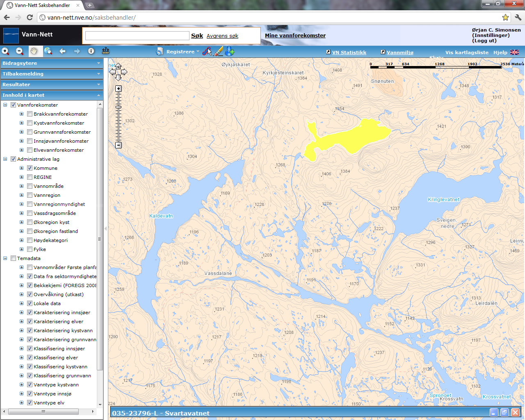The height and width of the screenshot is (420, 525).
Task: Click the yellow Svartavatnet lake polygon
Action: click(x=353, y=137)
